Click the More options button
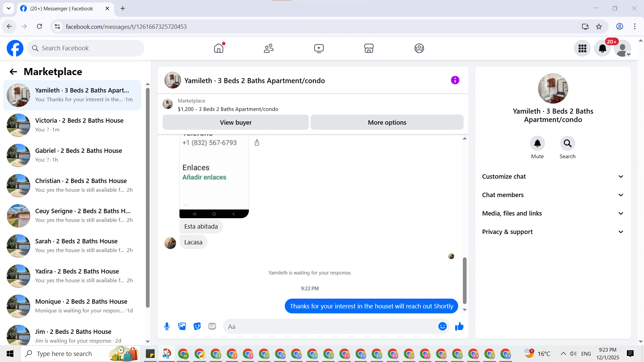 pyautogui.click(x=387, y=122)
